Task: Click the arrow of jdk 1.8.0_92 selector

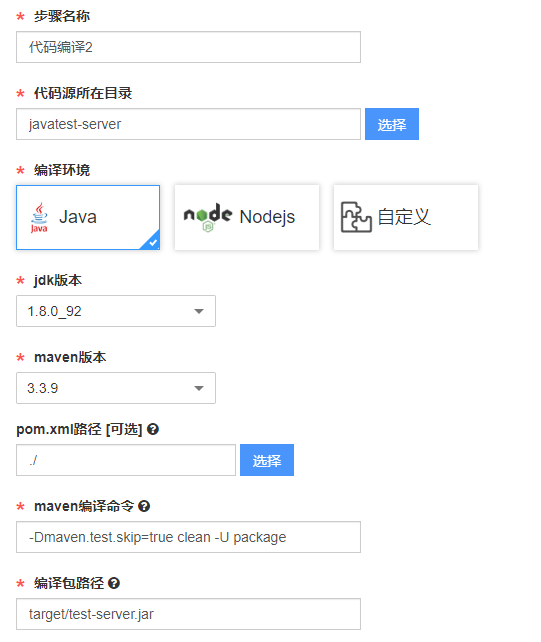Action: point(199,312)
